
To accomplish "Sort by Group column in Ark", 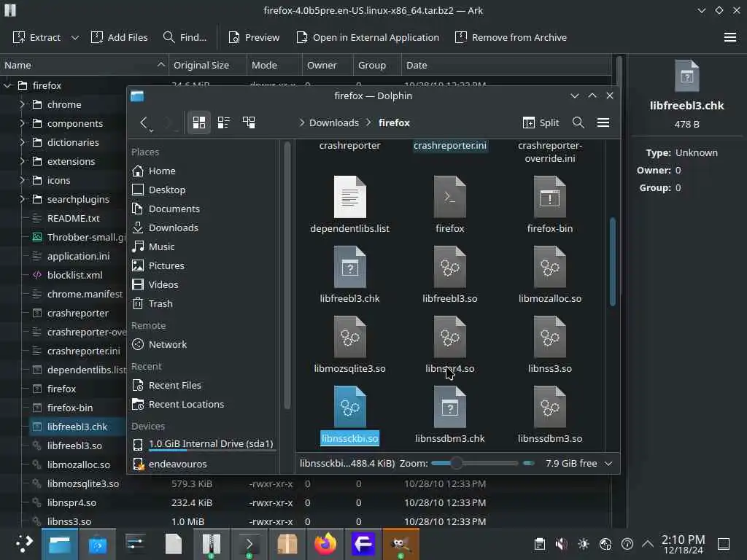I will [x=377, y=65].
